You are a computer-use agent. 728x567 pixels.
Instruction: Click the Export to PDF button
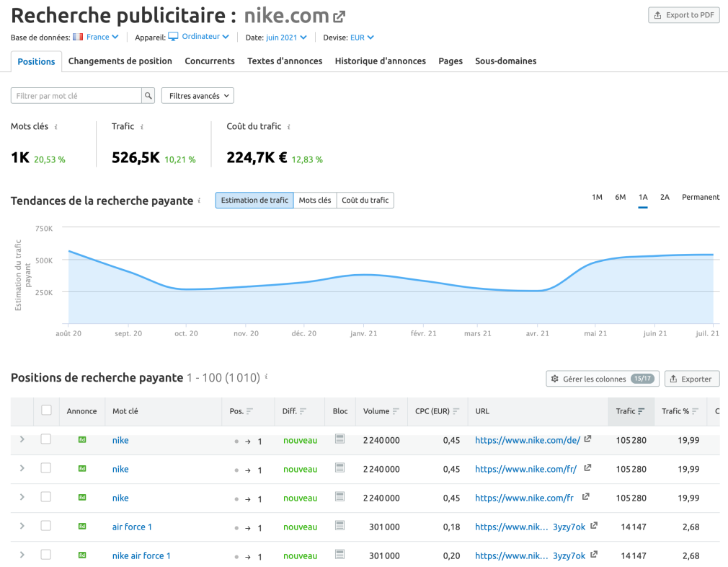click(684, 15)
